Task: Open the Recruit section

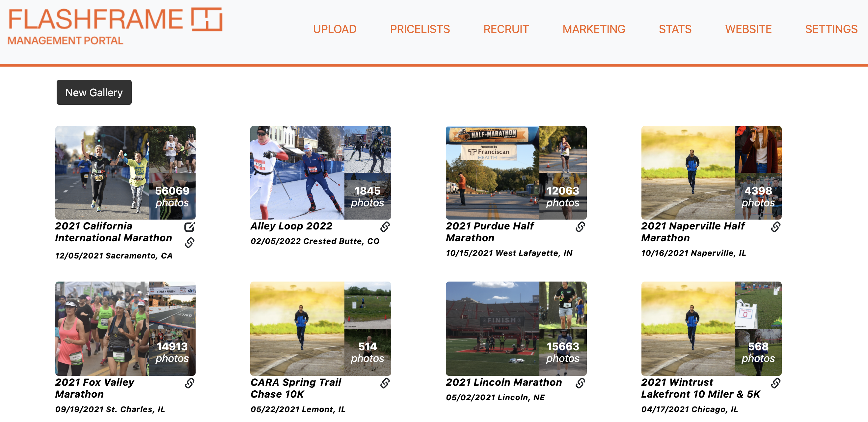Action: [x=506, y=29]
